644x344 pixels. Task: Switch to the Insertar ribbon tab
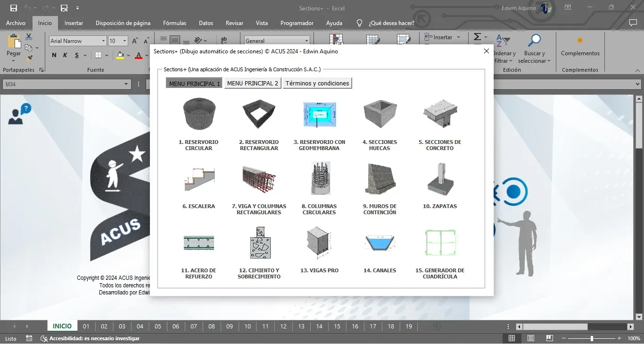coord(74,23)
